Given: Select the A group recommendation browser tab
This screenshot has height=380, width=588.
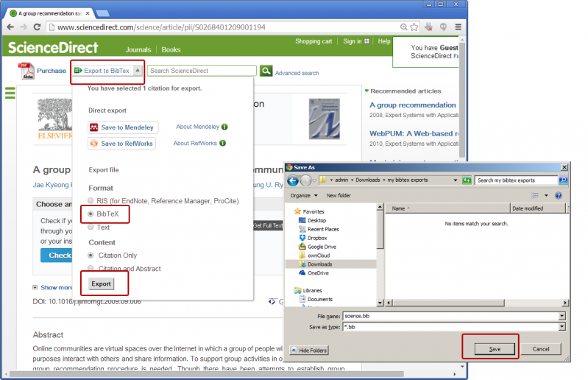Looking at the screenshot, I should (50, 13).
